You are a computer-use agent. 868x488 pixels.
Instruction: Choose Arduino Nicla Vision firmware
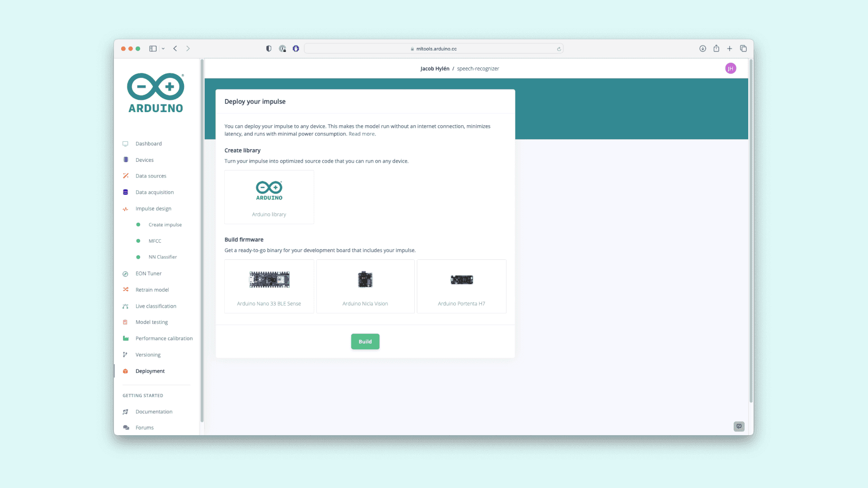pos(365,286)
